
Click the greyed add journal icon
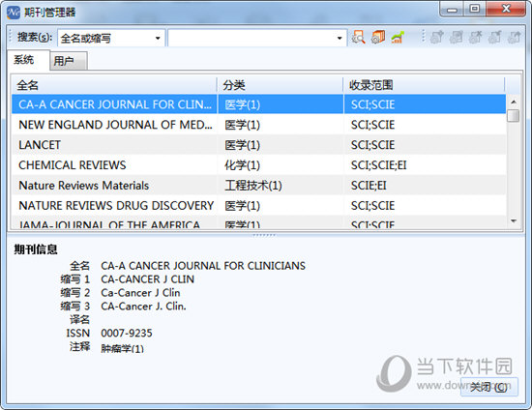pos(436,38)
